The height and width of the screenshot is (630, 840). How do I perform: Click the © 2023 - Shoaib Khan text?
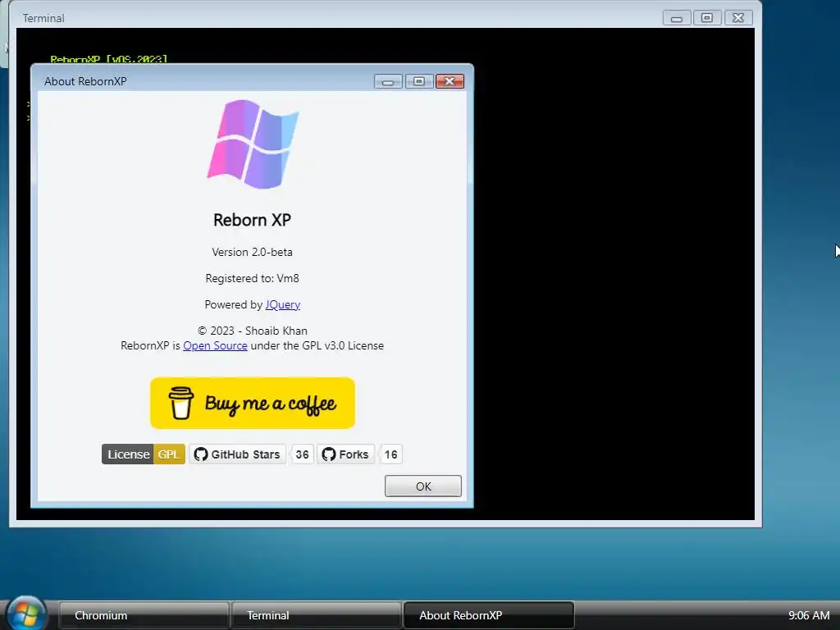click(x=253, y=331)
